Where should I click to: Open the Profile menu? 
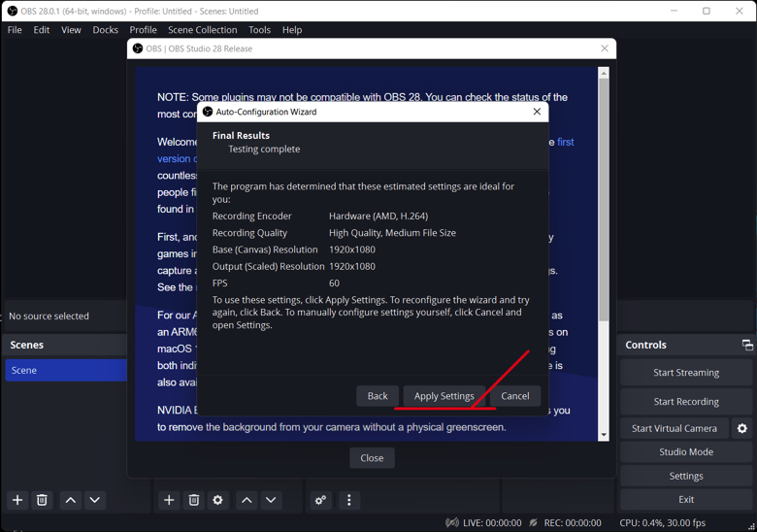pyautogui.click(x=143, y=29)
